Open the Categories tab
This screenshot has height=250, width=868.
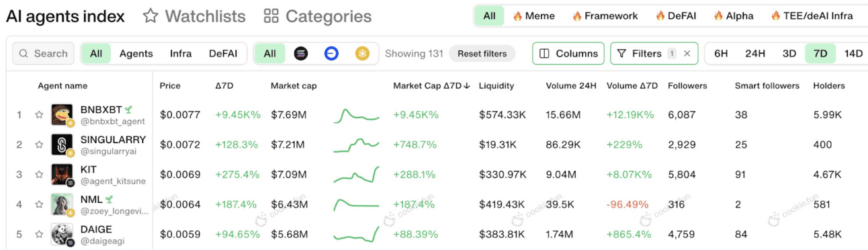317,16
